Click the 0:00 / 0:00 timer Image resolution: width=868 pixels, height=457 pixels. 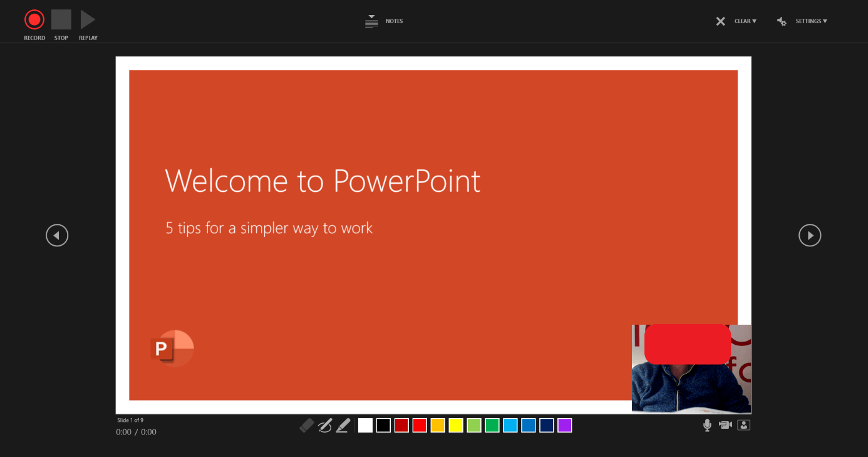pos(137,432)
